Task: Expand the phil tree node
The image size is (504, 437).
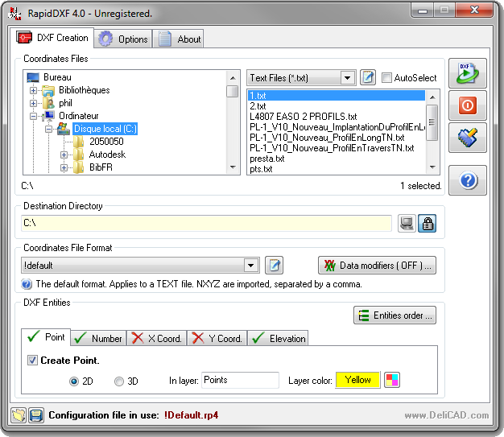Action: [33, 103]
